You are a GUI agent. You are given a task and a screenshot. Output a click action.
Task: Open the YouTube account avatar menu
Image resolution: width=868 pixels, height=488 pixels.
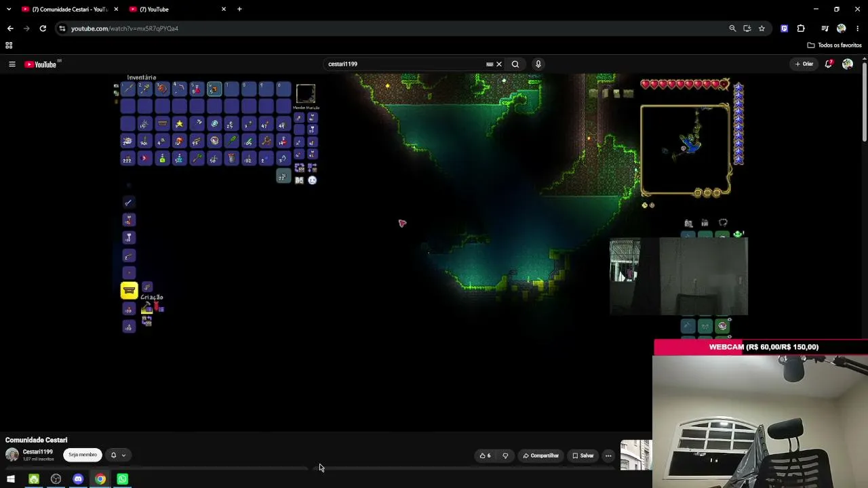click(x=848, y=64)
